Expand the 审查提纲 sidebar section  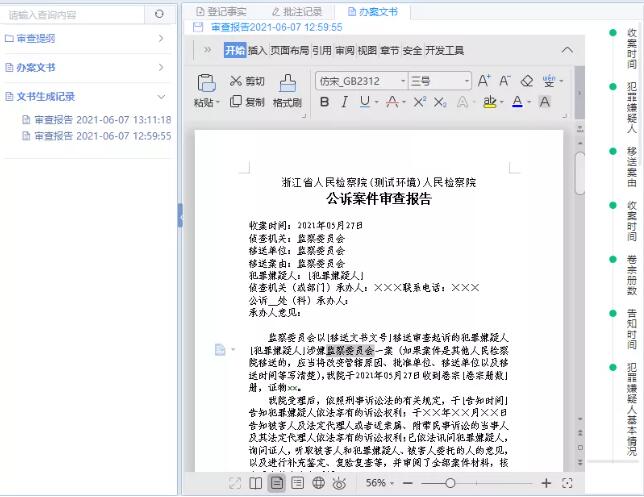coord(88,38)
